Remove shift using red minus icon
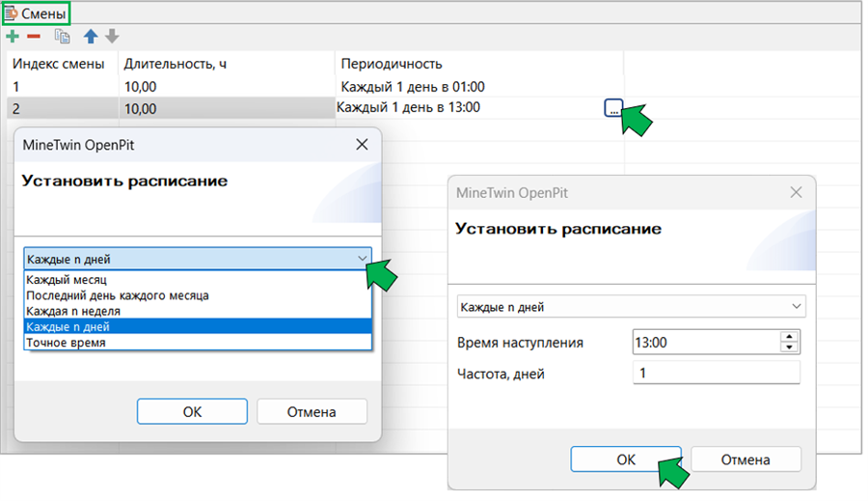This screenshot has width=868, height=501. [x=34, y=37]
